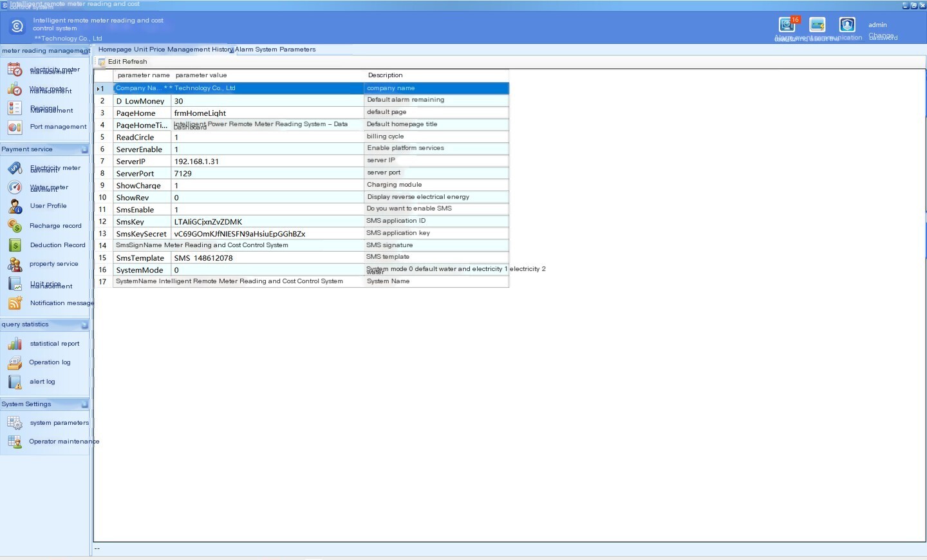Viewport: 927px width, 560px height.
Task: Open Deduction Record icon
Action: point(15,245)
